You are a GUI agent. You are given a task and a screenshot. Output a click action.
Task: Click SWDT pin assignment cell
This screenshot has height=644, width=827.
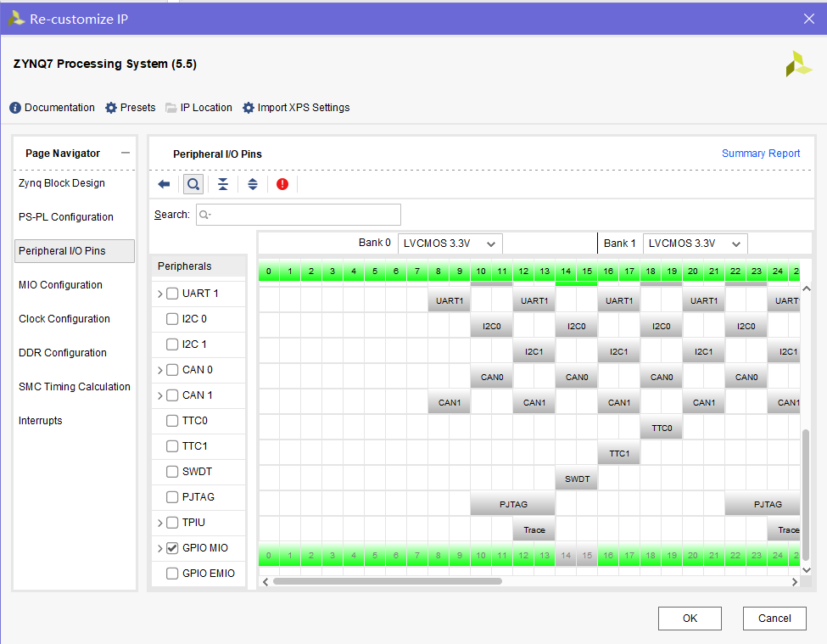coord(577,479)
